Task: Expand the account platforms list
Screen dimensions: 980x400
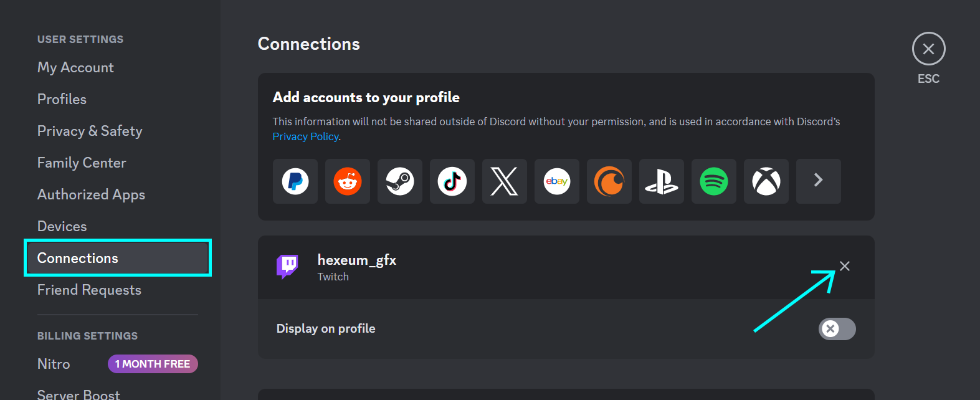Action: coord(818,181)
